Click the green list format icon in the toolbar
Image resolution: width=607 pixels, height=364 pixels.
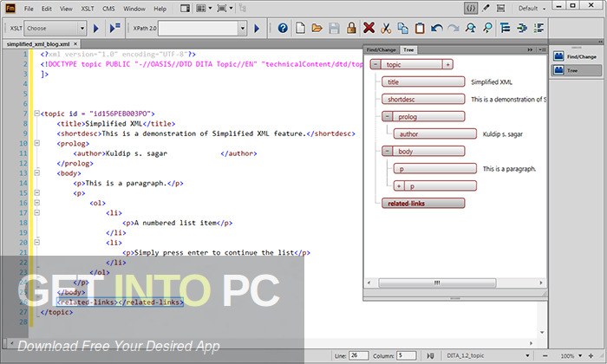538,28
